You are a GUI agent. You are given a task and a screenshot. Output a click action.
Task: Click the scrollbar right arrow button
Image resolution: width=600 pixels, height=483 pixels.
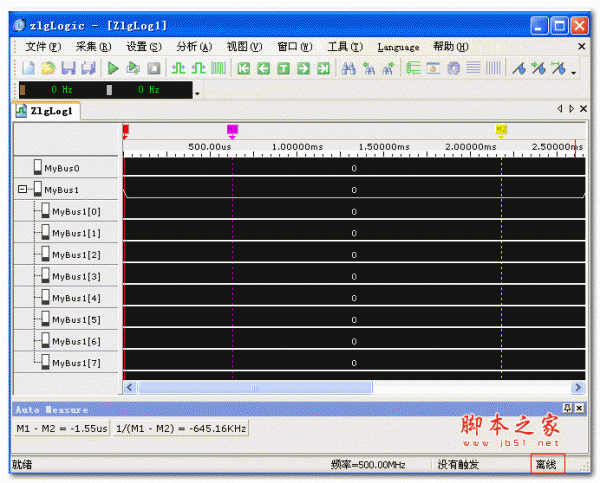click(577, 387)
